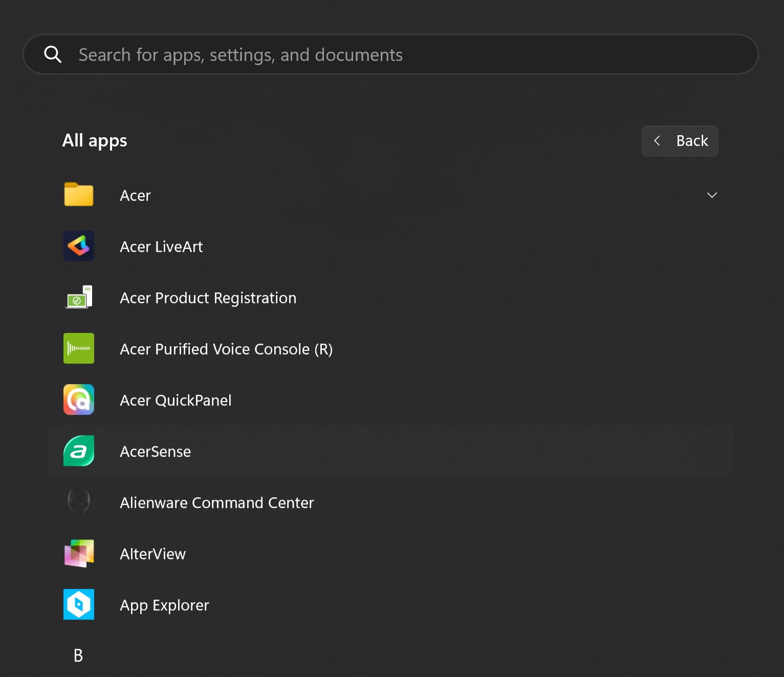Screen dimensions: 784x677
Task: Open the highlighted "AcerSense" entry text
Action: pos(155,452)
